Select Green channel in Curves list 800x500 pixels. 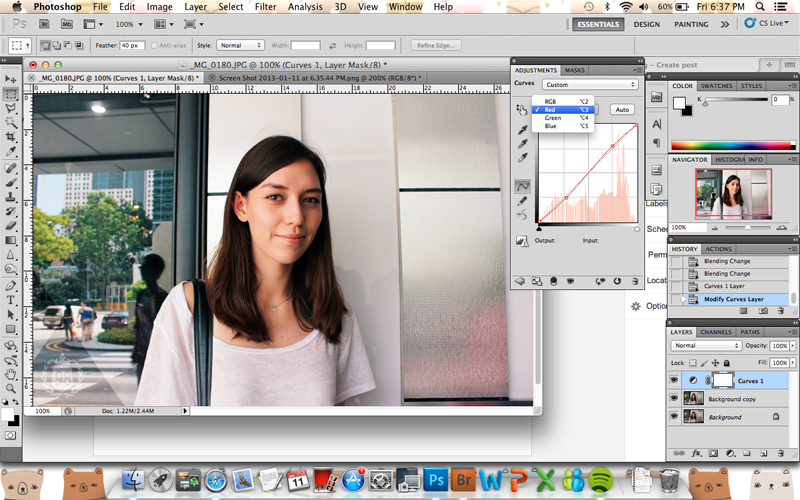click(x=563, y=118)
